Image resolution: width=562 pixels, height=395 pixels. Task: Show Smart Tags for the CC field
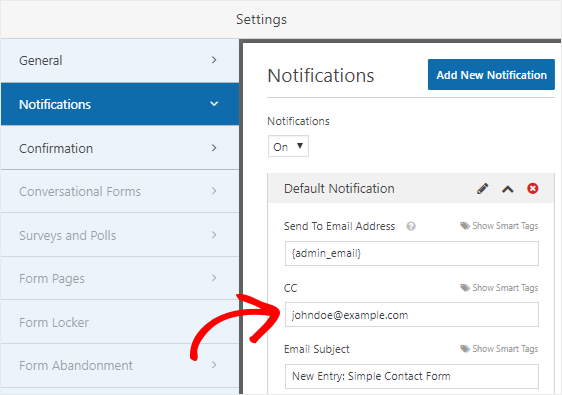[x=499, y=288]
